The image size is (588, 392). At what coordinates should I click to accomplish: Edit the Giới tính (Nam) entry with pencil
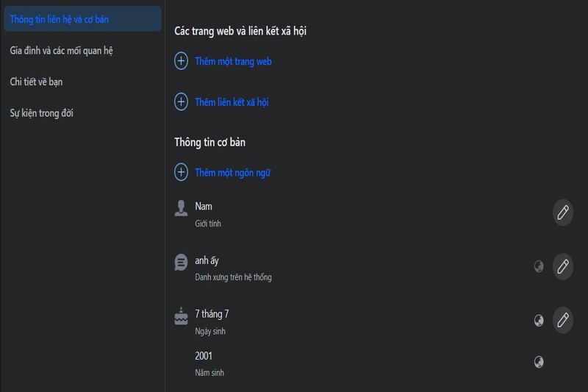[562, 213]
